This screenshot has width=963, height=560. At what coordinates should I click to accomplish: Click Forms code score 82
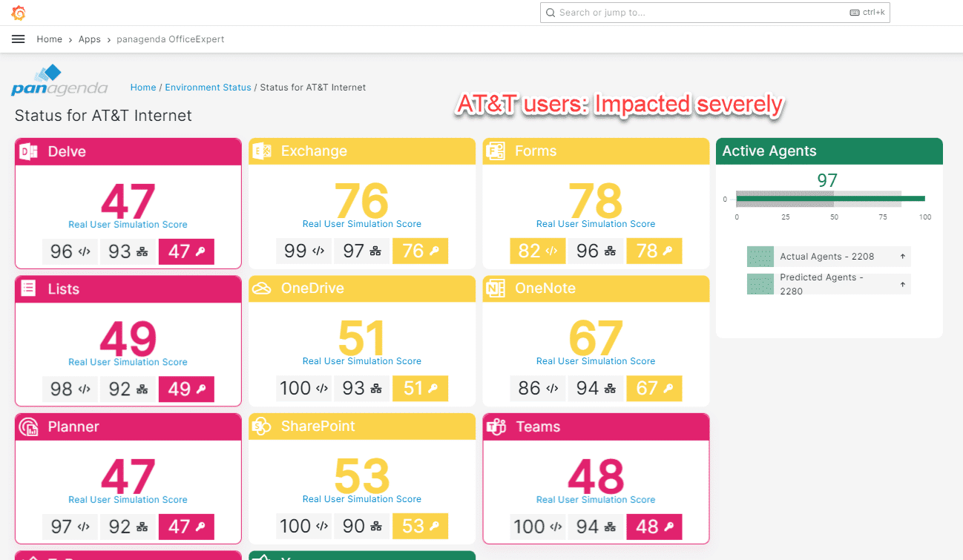point(538,251)
